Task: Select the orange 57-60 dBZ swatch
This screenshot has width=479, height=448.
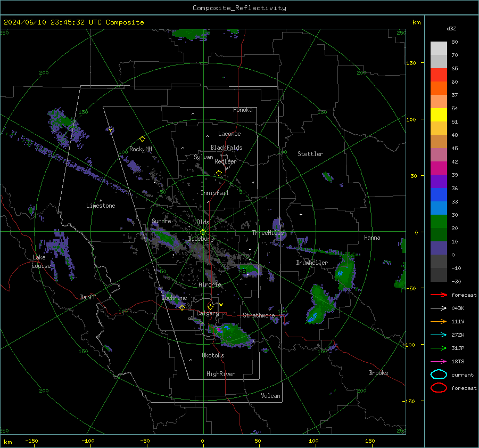Action: click(439, 88)
